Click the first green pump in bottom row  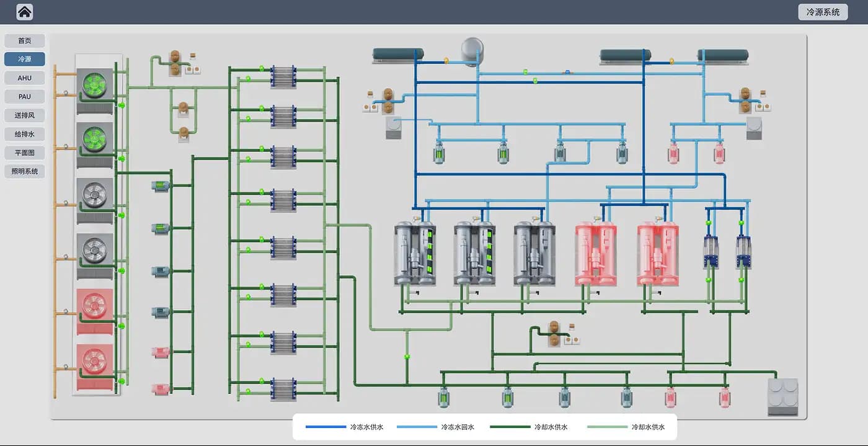[443, 397]
